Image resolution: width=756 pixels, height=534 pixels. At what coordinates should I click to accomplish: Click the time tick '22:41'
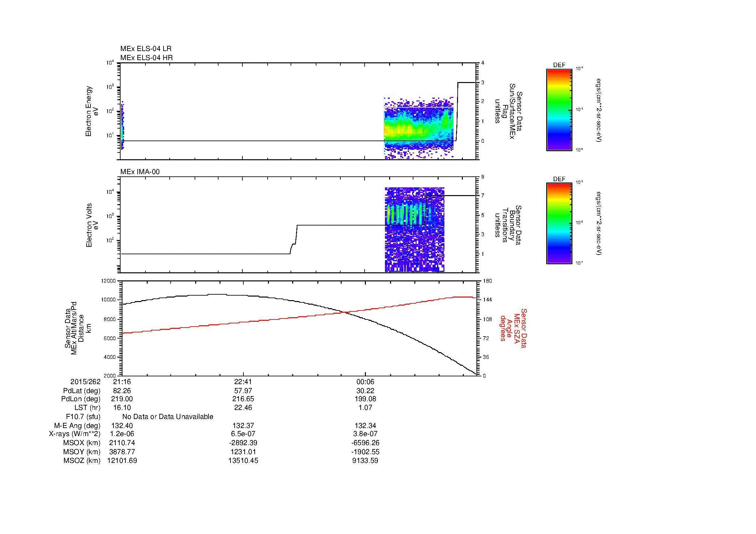pos(243,382)
